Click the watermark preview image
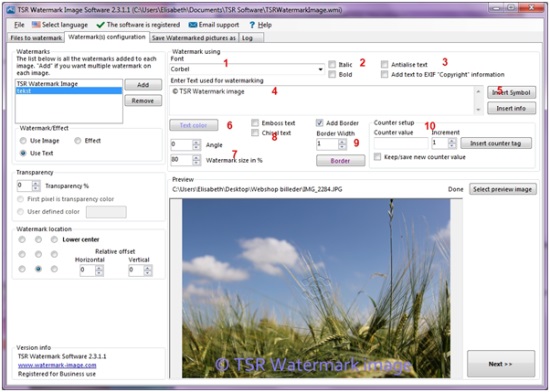 click(316, 288)
